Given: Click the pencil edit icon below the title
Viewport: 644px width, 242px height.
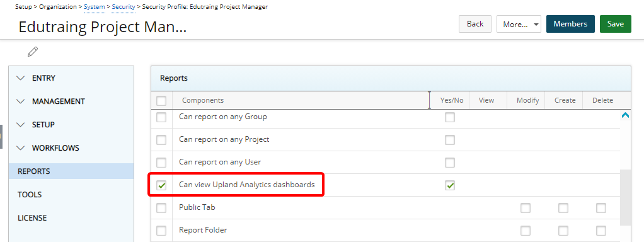Looking at the screenshot, I should (x=33, y=52).
